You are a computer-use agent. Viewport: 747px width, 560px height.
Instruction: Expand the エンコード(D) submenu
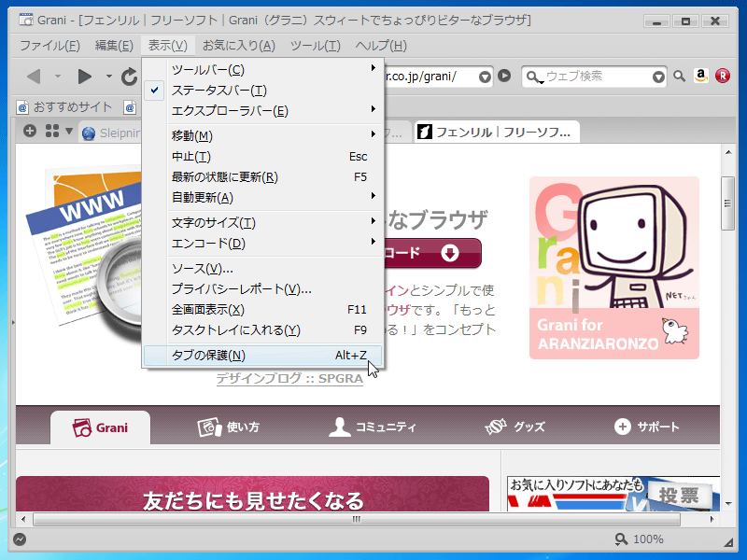point(263,243)
